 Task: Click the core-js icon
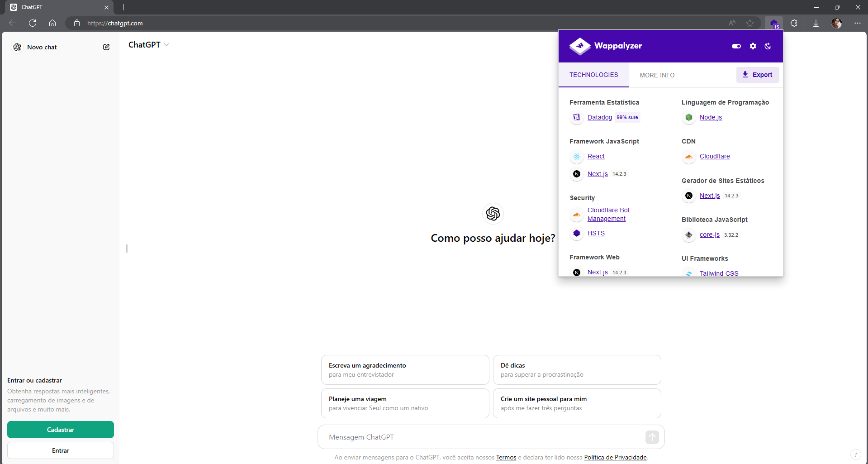click(x=689, y=235)
